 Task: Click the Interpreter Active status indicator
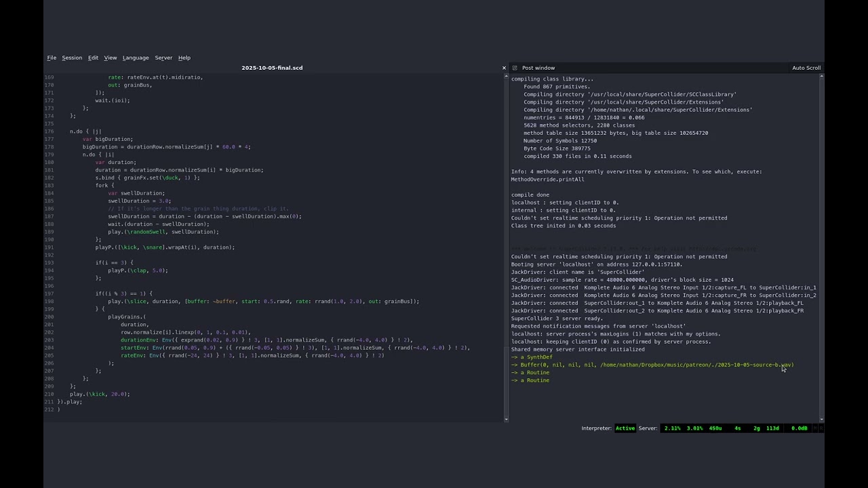pos(625,428)
